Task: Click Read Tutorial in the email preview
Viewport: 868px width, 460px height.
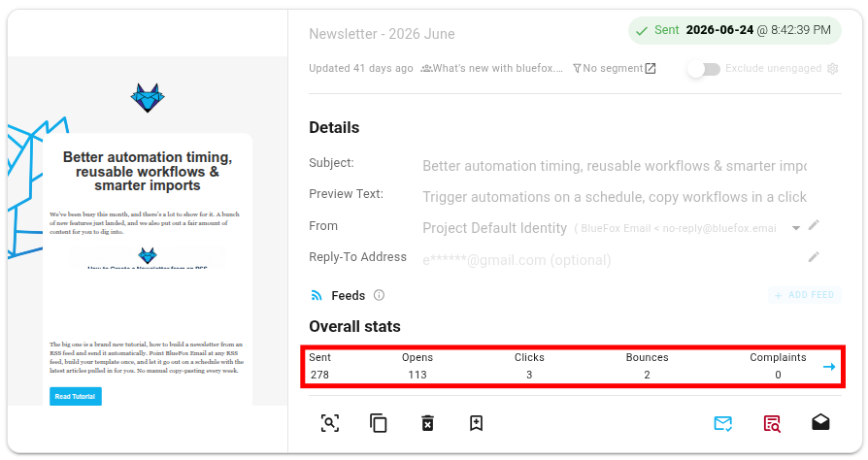Action: click(x=76, y=396)
